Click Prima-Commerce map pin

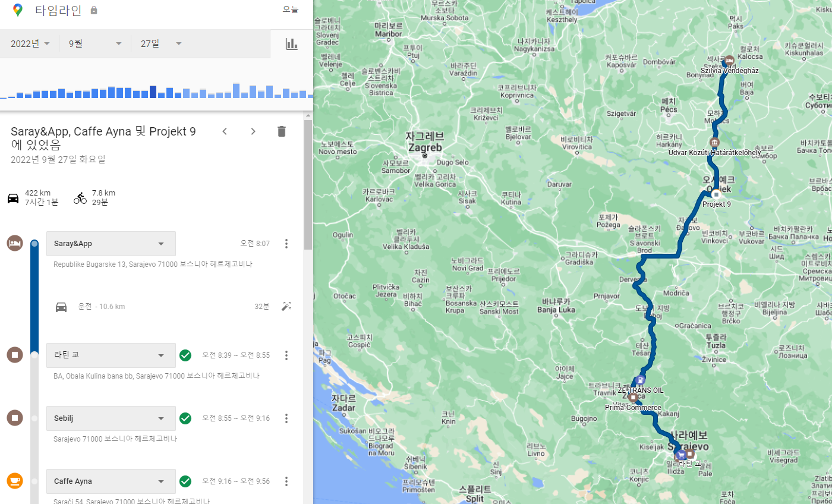pyautogui.click(x=633, y=398)
